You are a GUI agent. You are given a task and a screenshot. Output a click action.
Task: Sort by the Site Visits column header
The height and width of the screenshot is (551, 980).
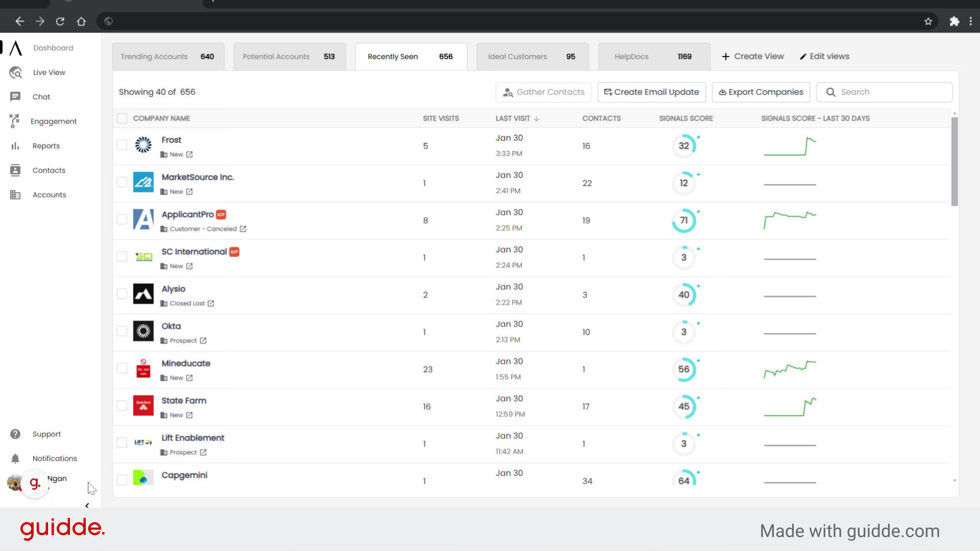tap(441, 118)
